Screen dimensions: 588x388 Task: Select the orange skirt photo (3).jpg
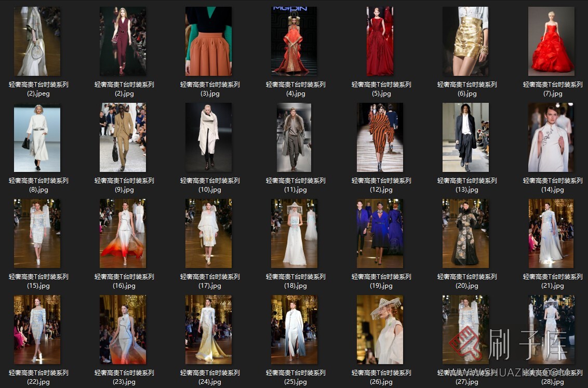208,42
